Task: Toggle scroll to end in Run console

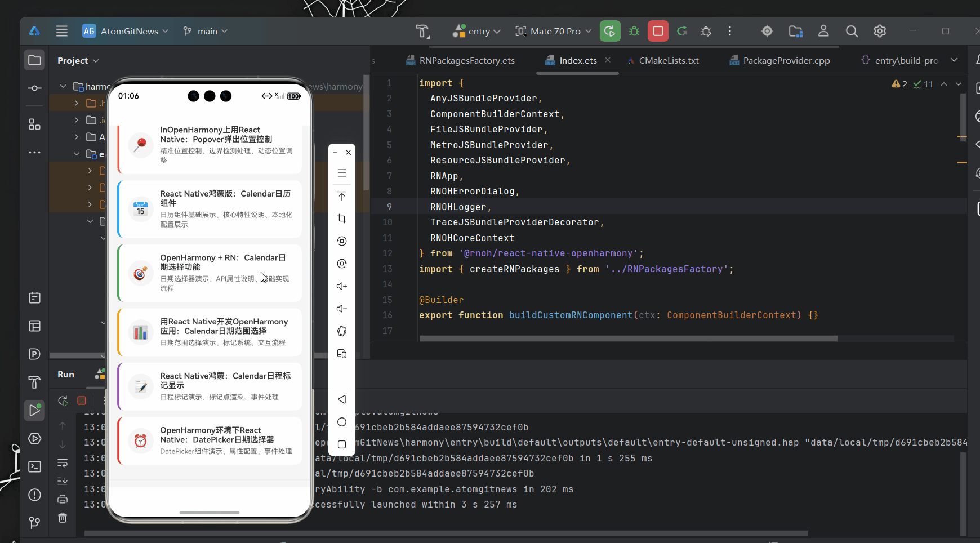Action: pyautogui.click(x=63, y=480)
